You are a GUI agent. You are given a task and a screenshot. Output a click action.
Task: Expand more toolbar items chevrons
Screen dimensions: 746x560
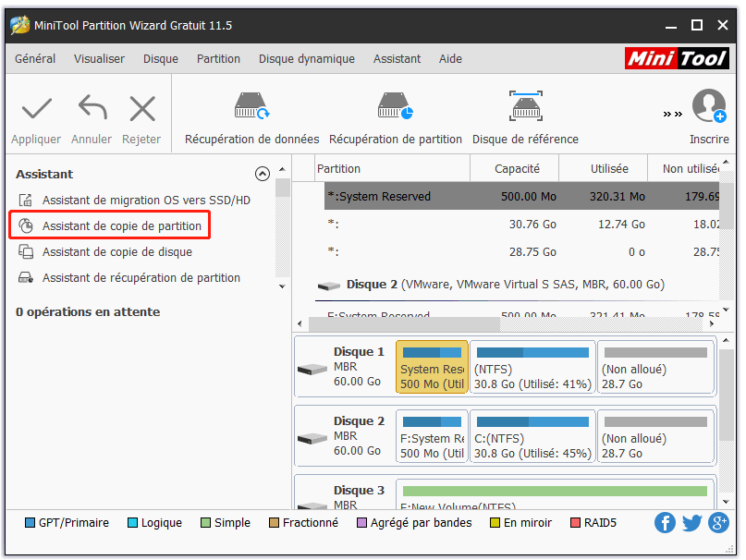673,114
